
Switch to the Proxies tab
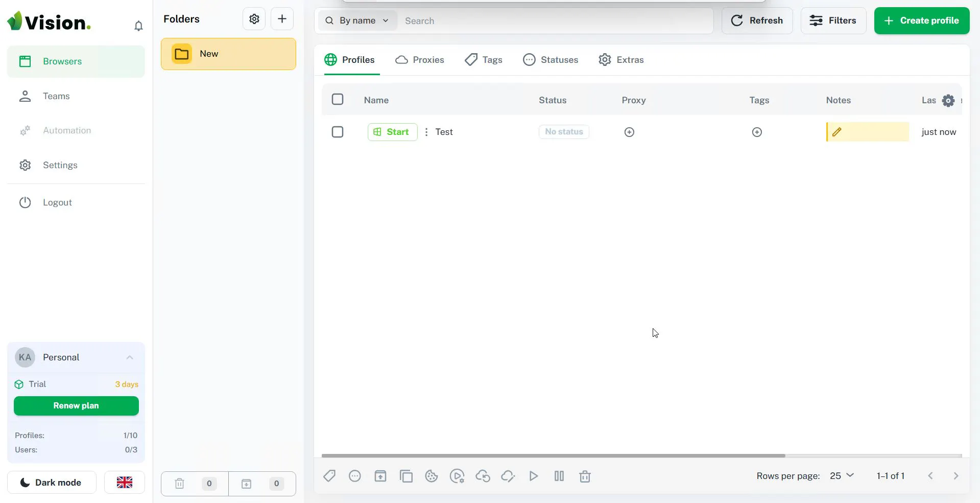point(420,60)
